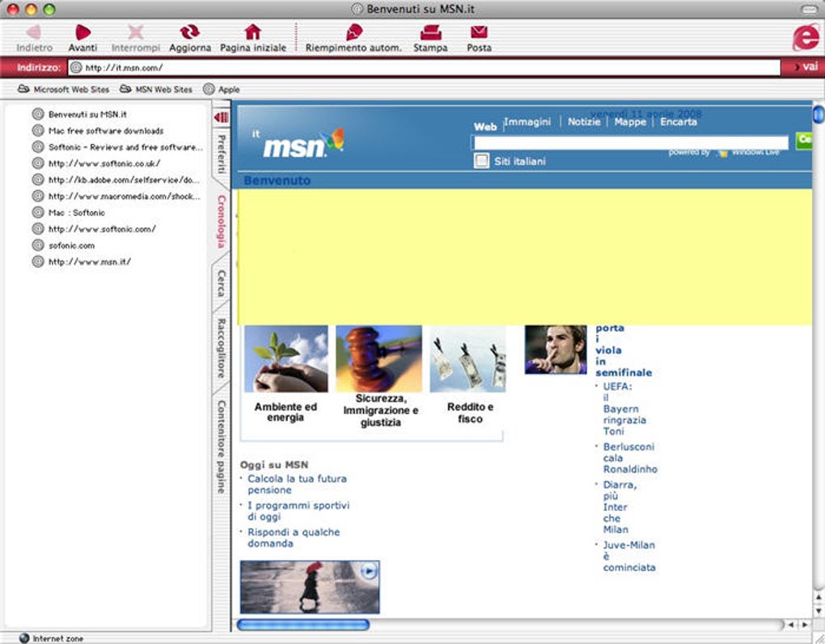Click the Ambiente ed energia plant thumbnail
The width and height of the screenshot is (825, 644).
[286, 358]
